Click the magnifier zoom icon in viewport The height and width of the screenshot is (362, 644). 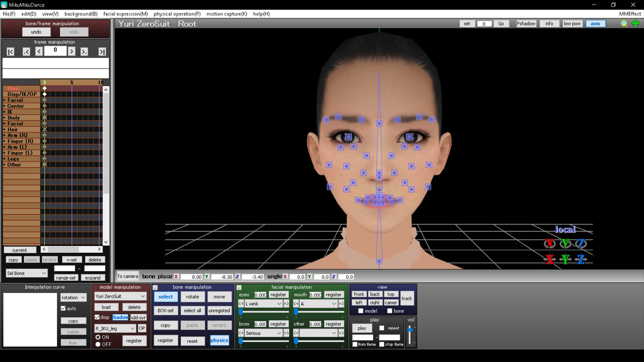pyautogui.click(x=624, y=24)
